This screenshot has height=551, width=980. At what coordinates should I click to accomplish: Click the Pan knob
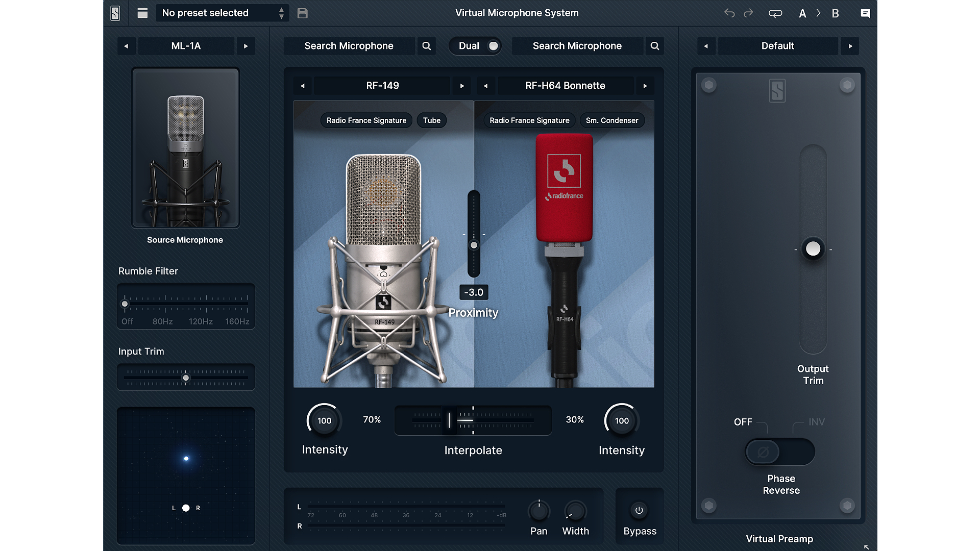pos(539,511)
